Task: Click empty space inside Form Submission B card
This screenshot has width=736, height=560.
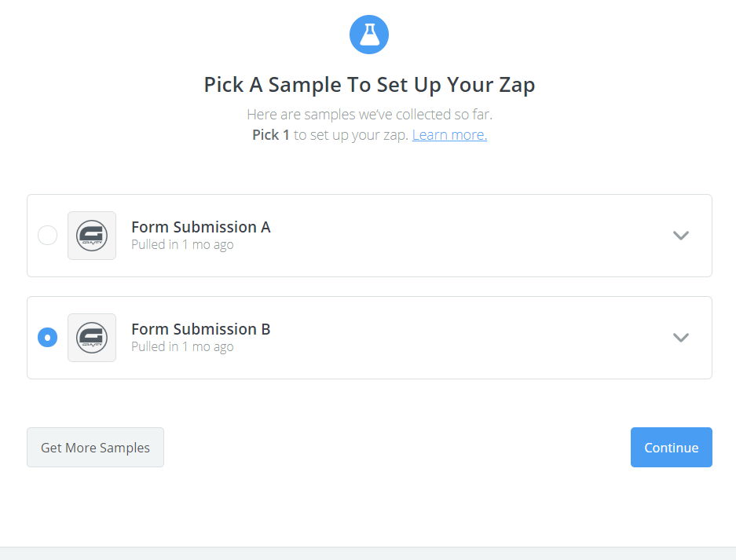Action: 471,338
